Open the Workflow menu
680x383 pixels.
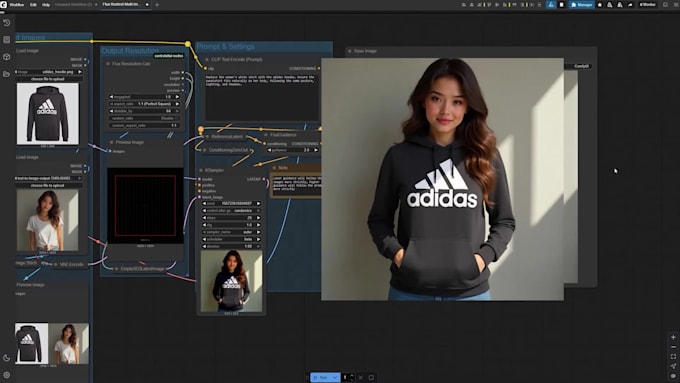pos(16,5)
